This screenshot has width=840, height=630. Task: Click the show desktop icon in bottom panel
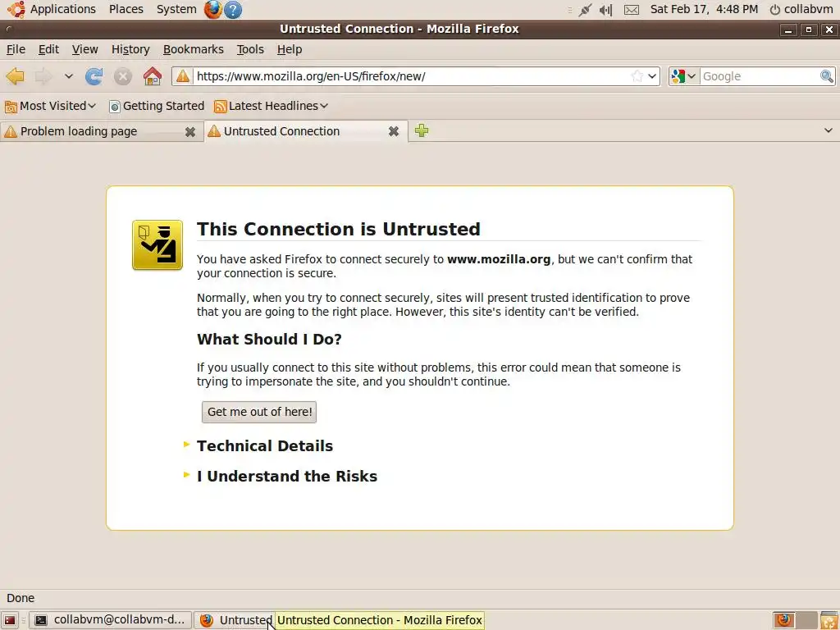[x=10, y=620]
